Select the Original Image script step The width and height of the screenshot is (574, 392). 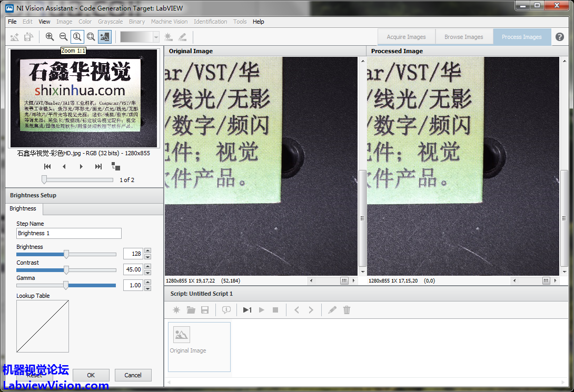[199, 347]
